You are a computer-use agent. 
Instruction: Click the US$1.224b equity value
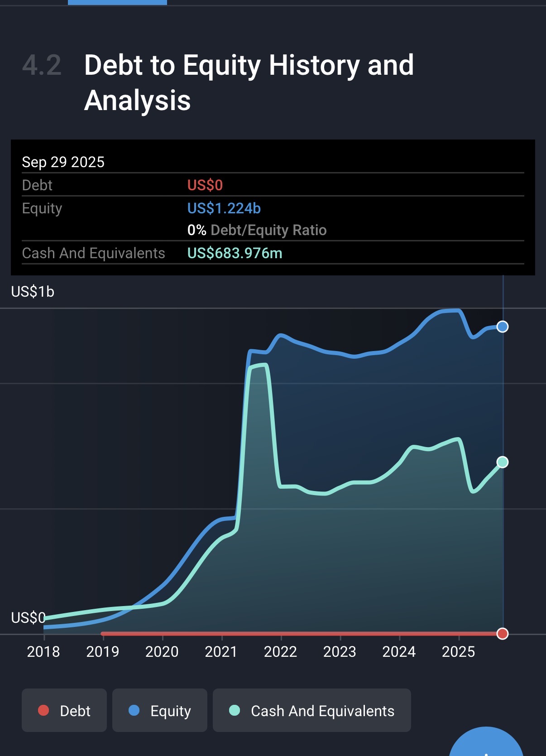(224, 208)
